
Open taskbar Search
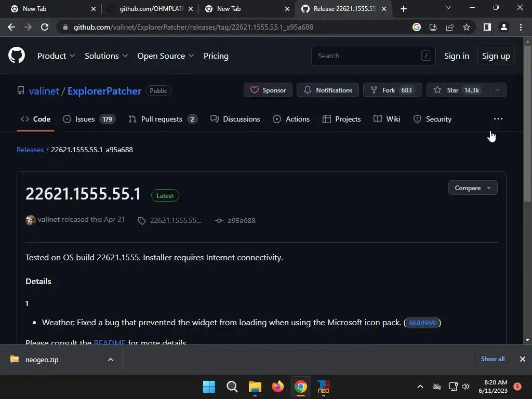point(232,387)
